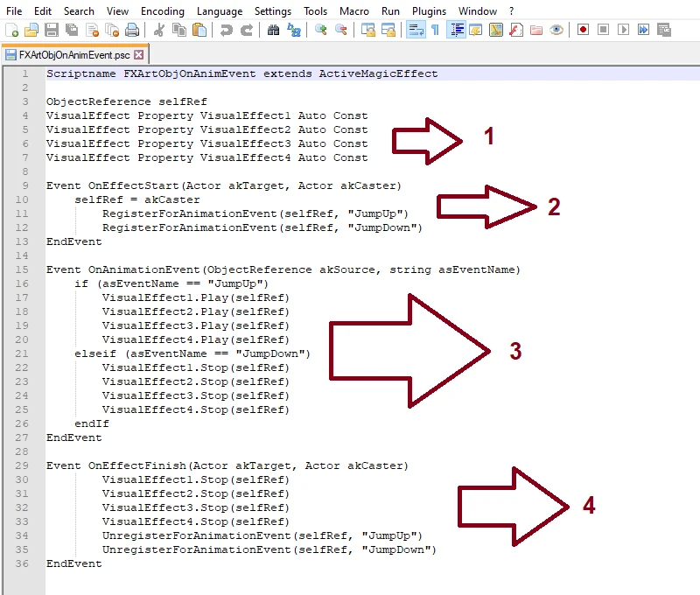The height and width of the screenshot is (595, 700).
Task: Play back the recorded macro icon
Action: click(623, 30)
